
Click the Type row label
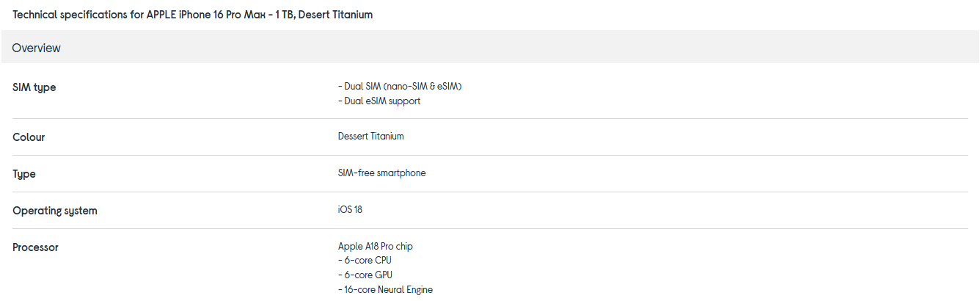point(24,174)
